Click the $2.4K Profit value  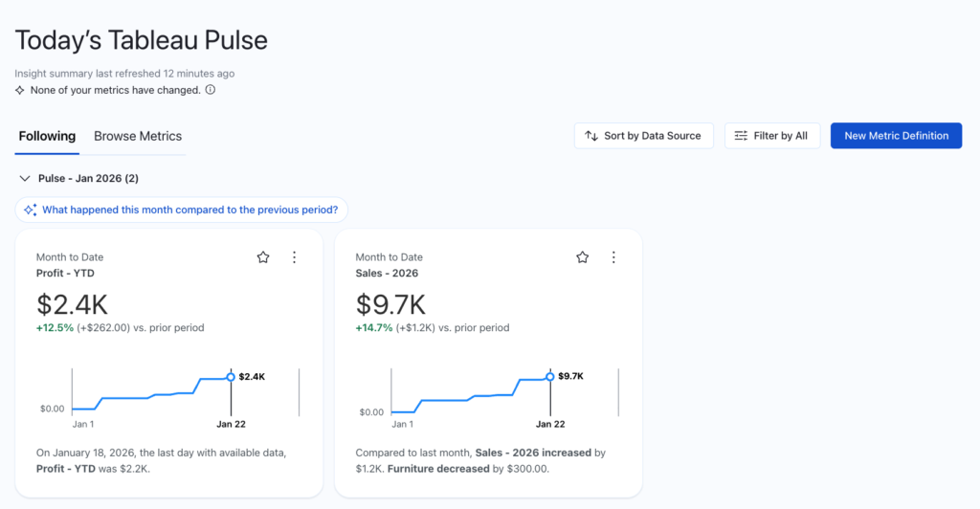click(x=72, y=305)
